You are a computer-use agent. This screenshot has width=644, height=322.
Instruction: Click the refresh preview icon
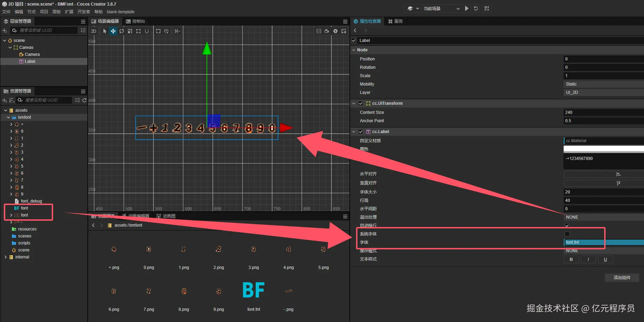coord(476,8)
